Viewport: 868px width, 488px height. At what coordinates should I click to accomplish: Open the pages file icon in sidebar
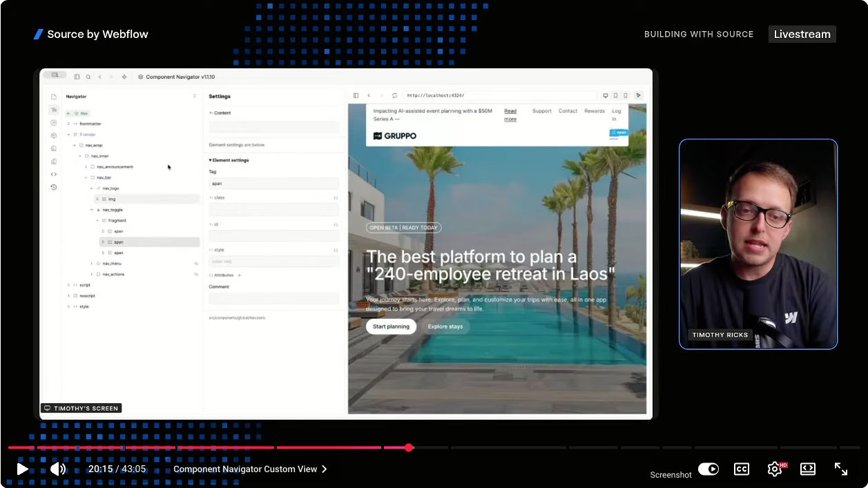click(x=54, y=97)
